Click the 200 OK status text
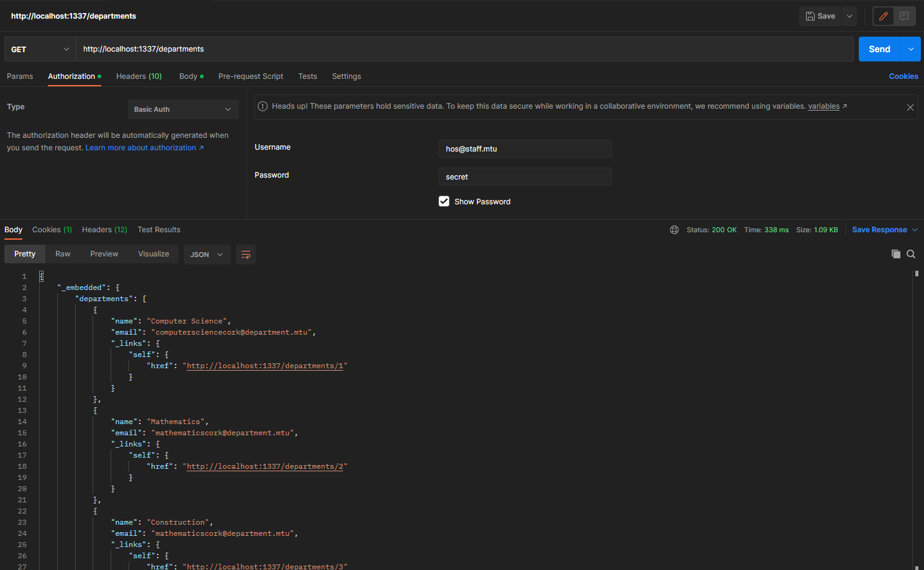 [x=724, y=230]
